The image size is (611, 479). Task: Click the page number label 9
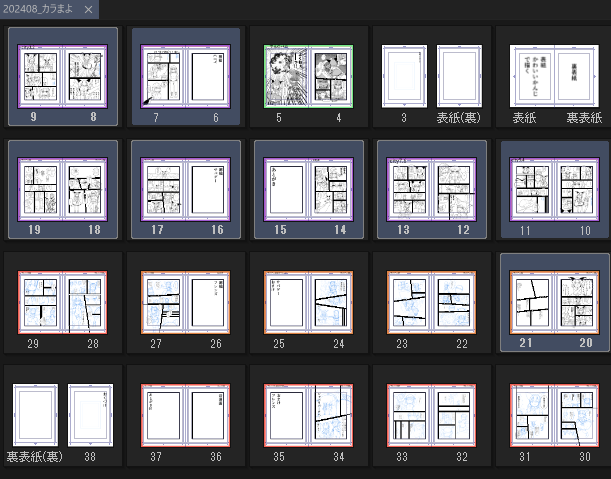point(34,117)
